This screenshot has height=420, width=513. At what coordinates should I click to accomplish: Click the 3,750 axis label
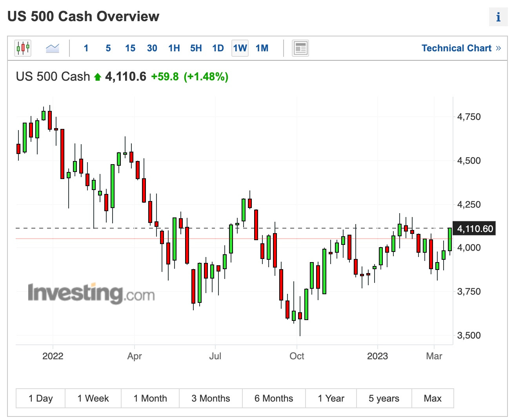coord(469,291)
